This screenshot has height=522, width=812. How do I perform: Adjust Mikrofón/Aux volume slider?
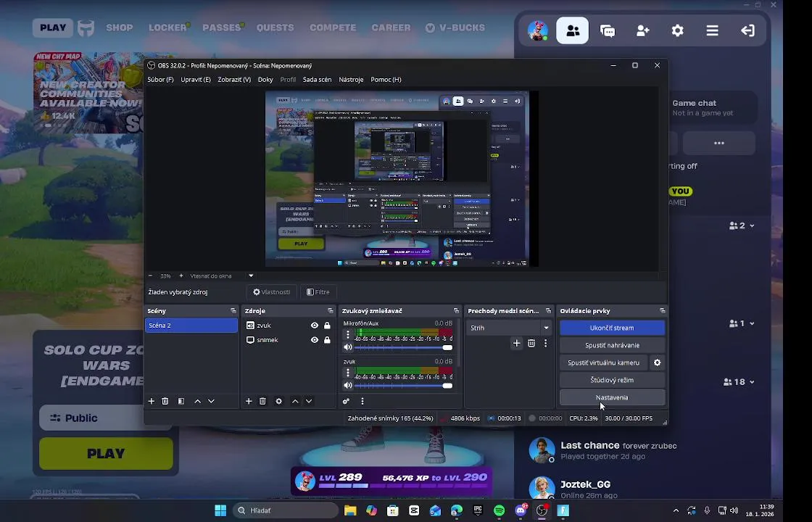point(403,347)
